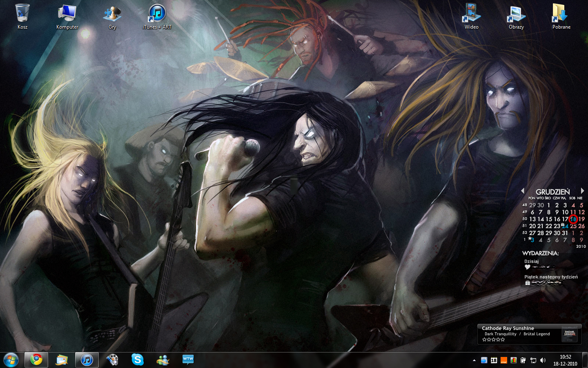Select day 8 in first December week
588x368 pixels.
coord(548,212)
